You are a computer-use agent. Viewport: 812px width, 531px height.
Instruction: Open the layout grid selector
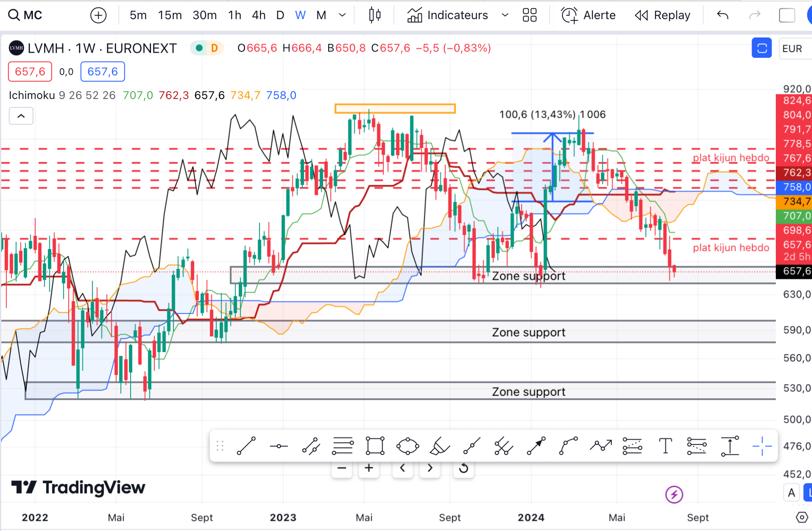coord(530,15)
